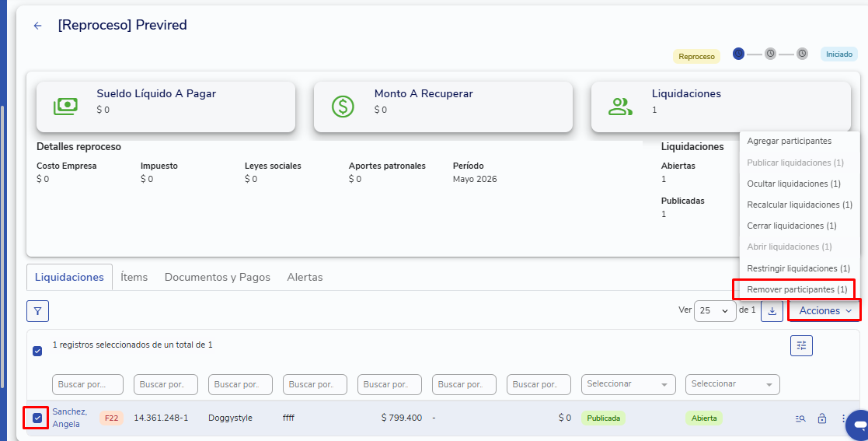
Task: Click Publicar liquidaciones (1) menu entry
Action: click(x=796, y=163)
